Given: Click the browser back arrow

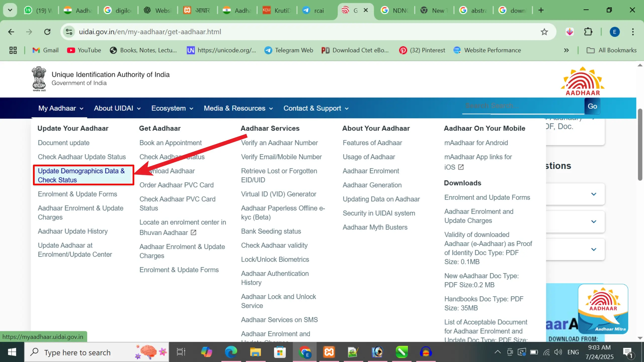Looking at the screenshot, I should coord(11,32).
